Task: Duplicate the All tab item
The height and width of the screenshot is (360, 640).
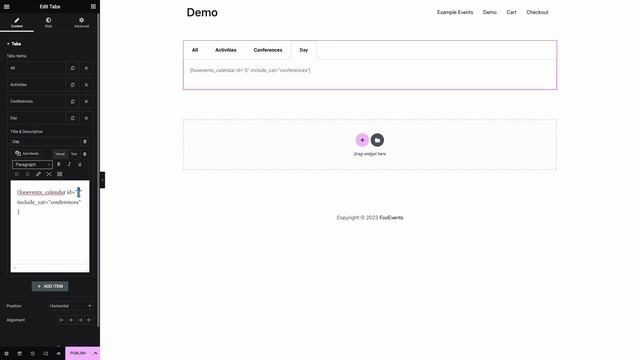Action: [73, 68]
